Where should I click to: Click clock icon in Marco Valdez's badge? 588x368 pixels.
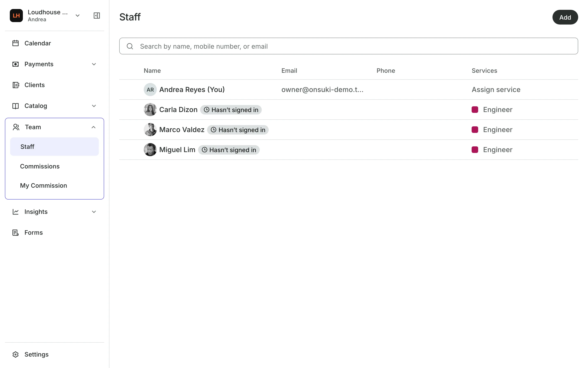tap(214, 130)
